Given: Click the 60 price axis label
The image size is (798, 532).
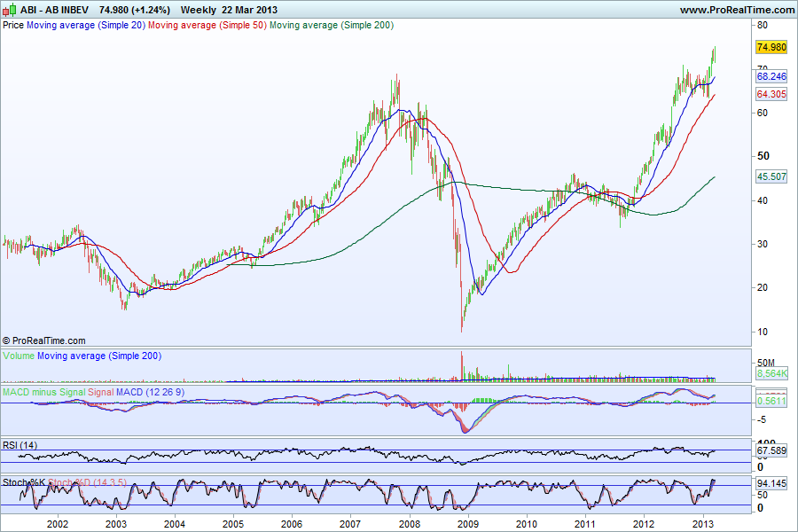Looking at the screenshot, I should click(x=763, y=113).
